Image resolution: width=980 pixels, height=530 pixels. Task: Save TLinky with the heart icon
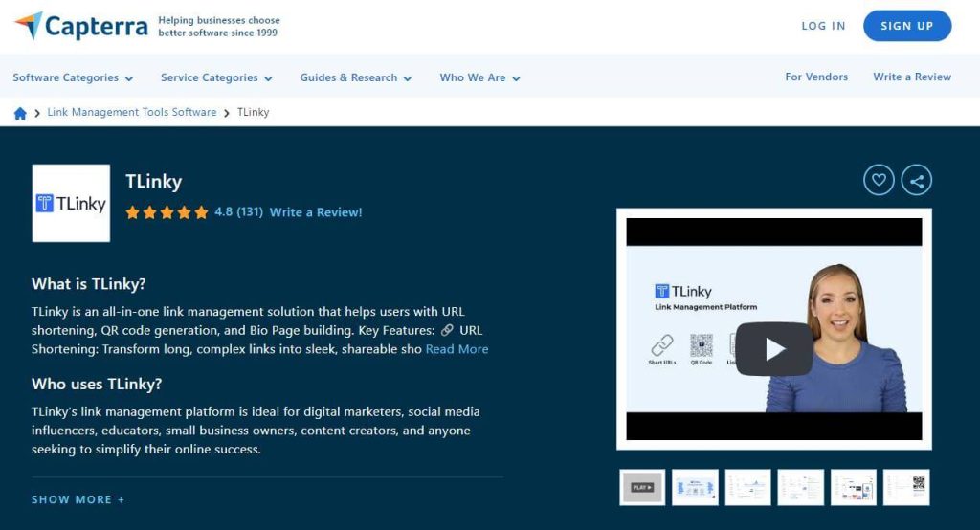click(879, 180)
